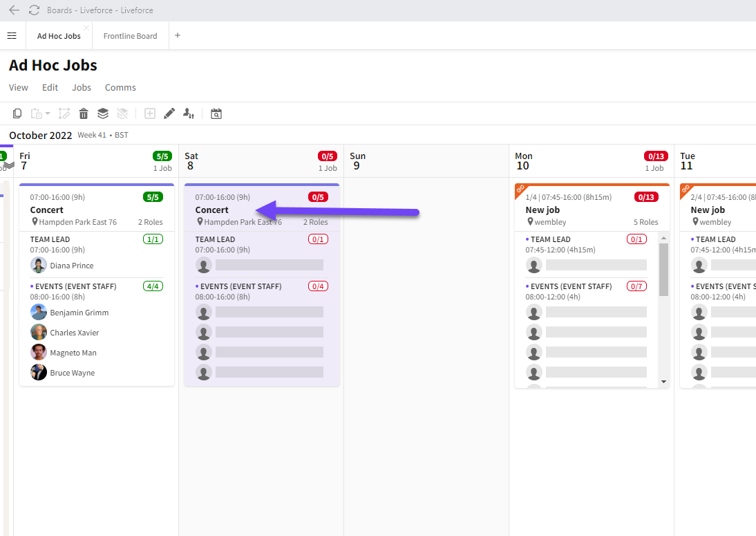Click the crossed-out layers toolbar icon
The height and width of the screenshot is (536, 756).
click(x=122, y=113)
